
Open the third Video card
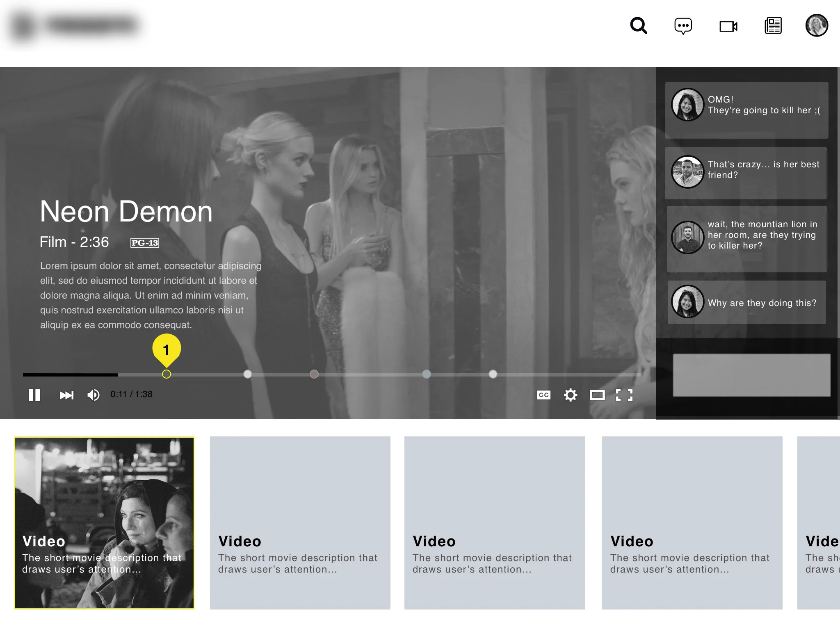(495, 523)
